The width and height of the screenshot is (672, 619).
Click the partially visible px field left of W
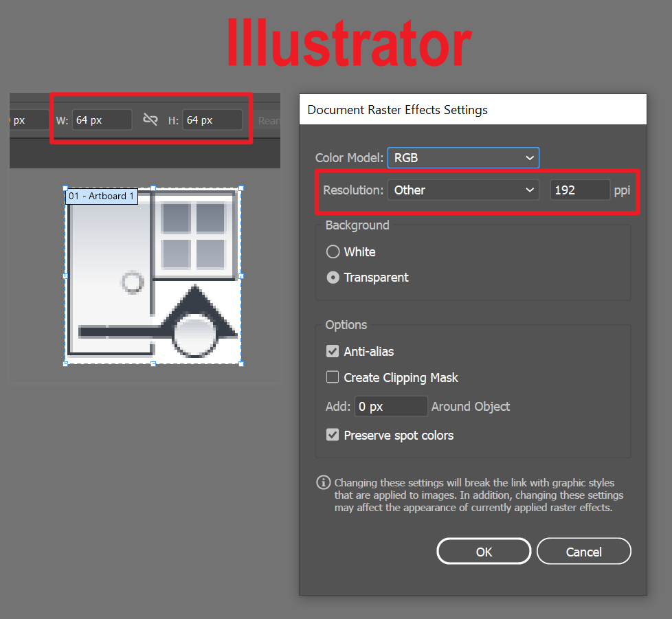[x=29, y=120]
